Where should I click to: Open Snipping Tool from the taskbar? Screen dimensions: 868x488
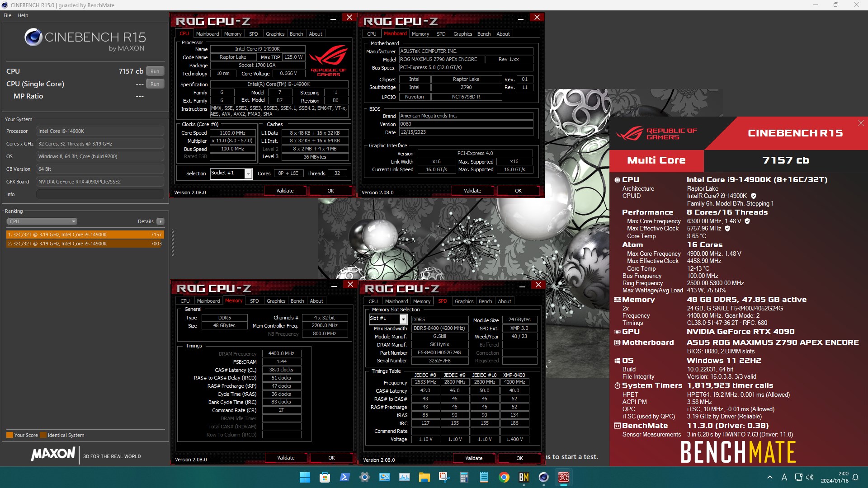click(x=444, y=477)
